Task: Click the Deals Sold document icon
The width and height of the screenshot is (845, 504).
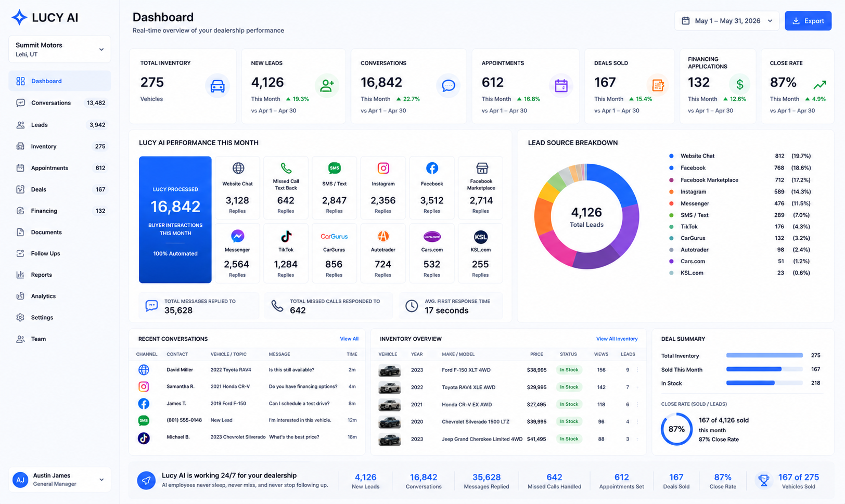Action: [658, 86]
